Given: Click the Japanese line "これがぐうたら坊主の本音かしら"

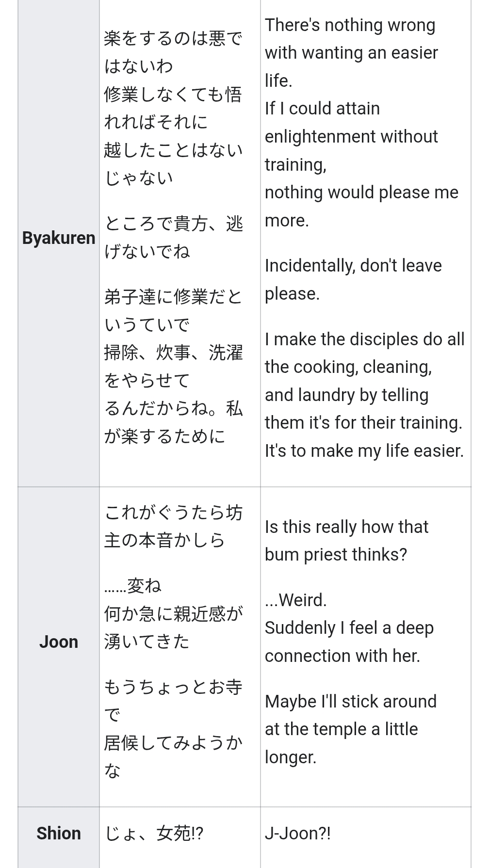Looking at the screenshot, I should pyautogui.click(x=173, y=513).
